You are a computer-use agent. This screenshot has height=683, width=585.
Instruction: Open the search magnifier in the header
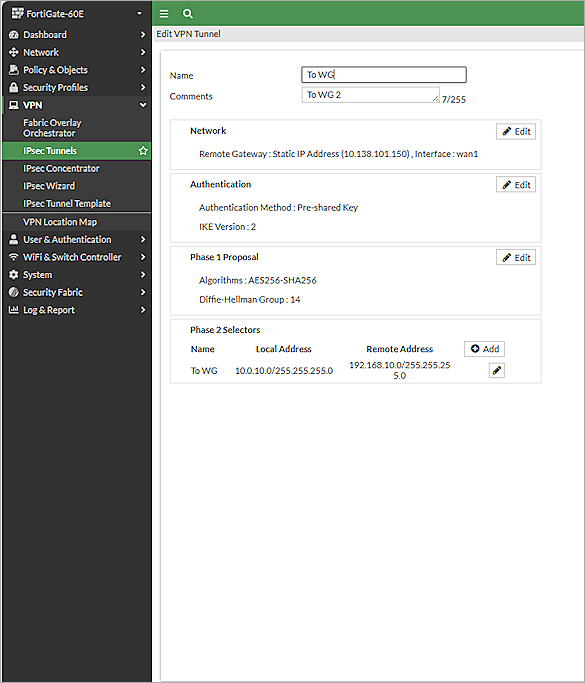tap(187, 14)
